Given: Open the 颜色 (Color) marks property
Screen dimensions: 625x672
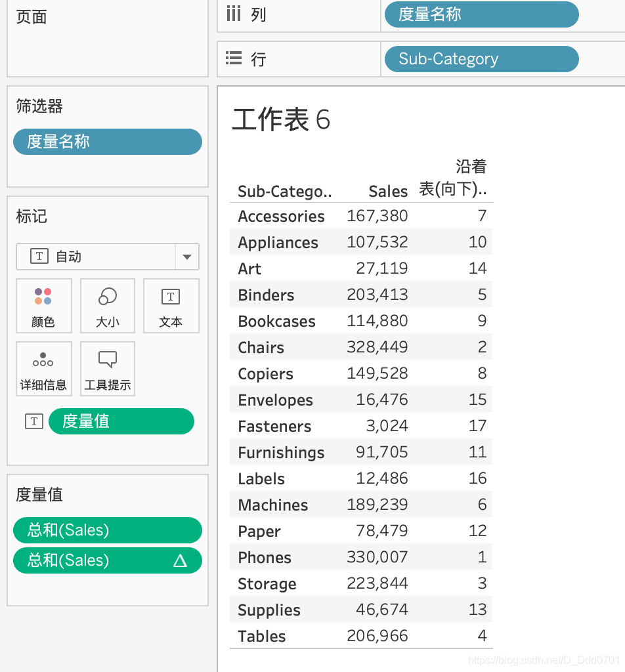Looking at the screenshot, I should 43,306.
